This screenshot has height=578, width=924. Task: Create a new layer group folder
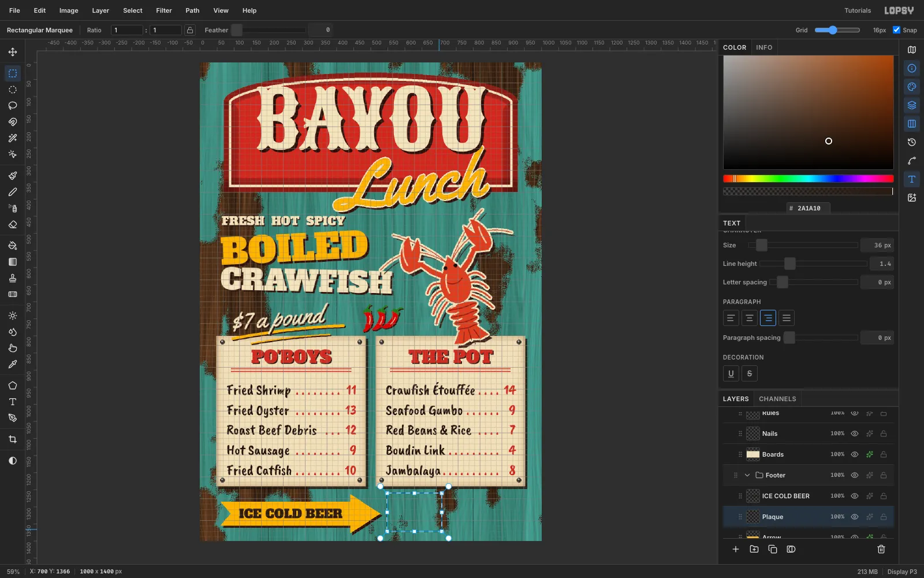(754, 549)
